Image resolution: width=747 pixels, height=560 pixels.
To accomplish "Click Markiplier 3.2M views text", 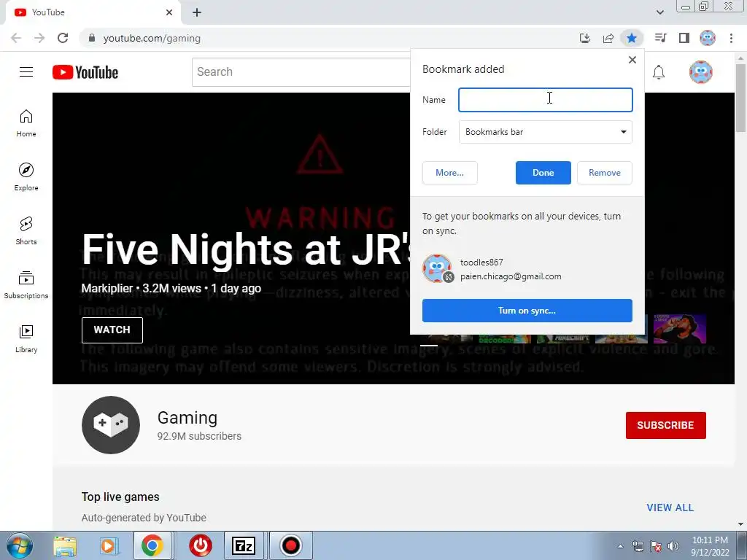I will (x=171, y=288).
